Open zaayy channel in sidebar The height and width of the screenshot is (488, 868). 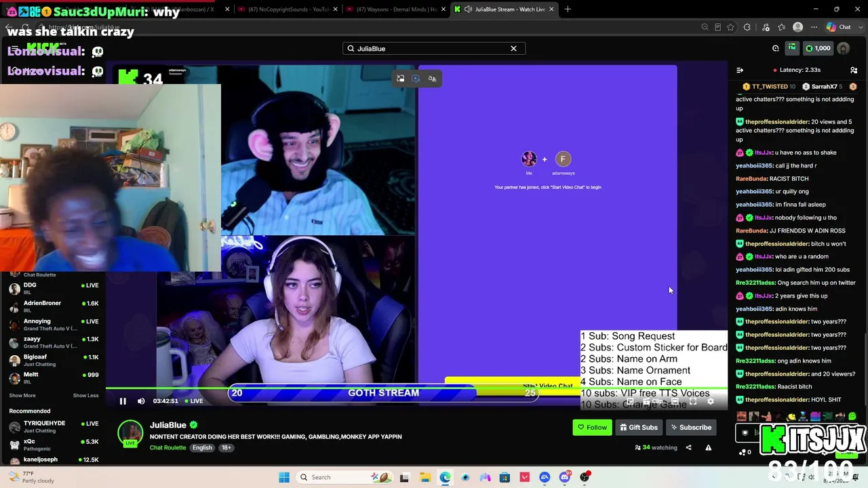pos(54,342)
